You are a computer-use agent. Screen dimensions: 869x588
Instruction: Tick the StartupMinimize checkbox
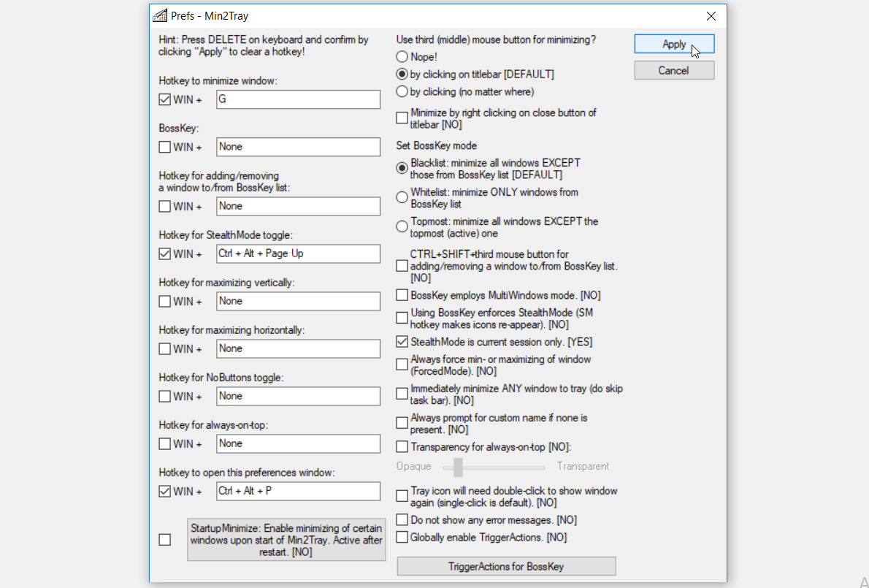[x=164, y=540]
